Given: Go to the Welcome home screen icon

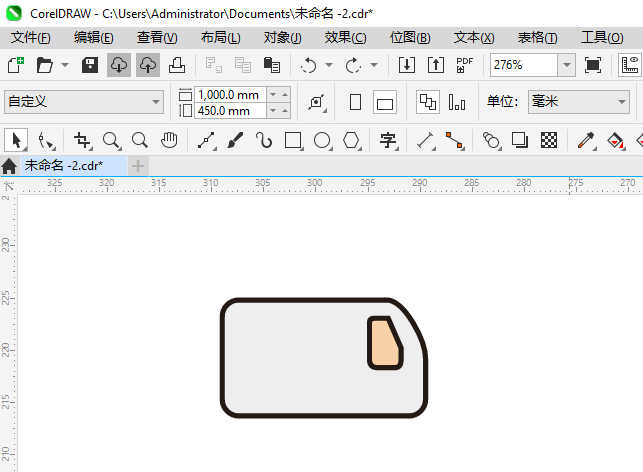Looking at the screenshot, I should point(9,166).
